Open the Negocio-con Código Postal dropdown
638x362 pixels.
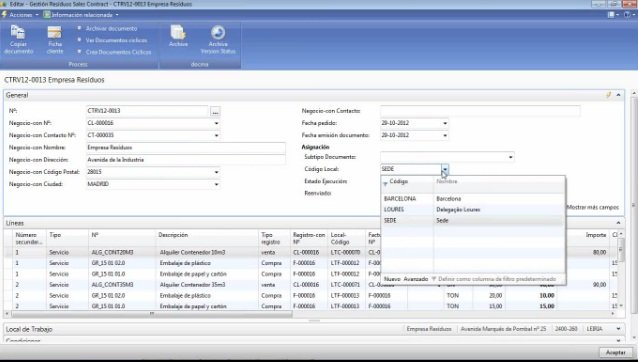pyautogui.click(x=216, y=172)
